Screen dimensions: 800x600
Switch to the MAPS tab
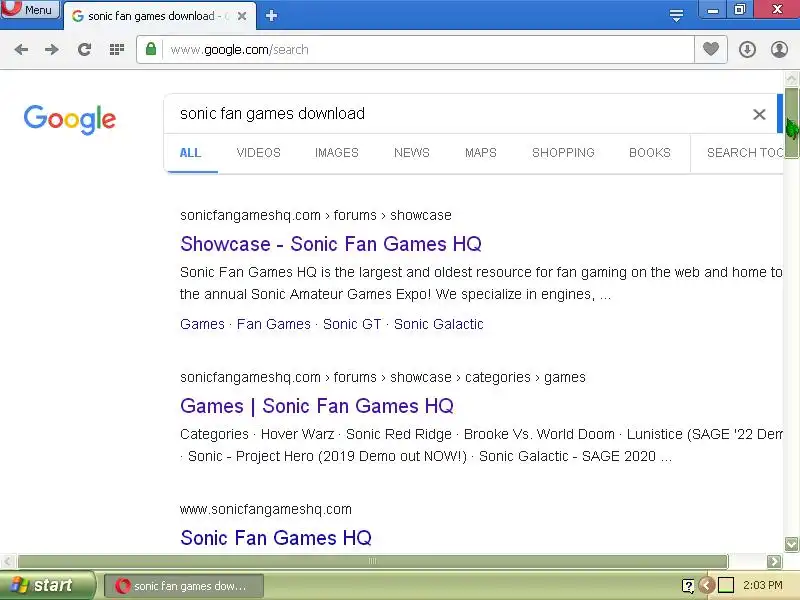pos(481,153)
